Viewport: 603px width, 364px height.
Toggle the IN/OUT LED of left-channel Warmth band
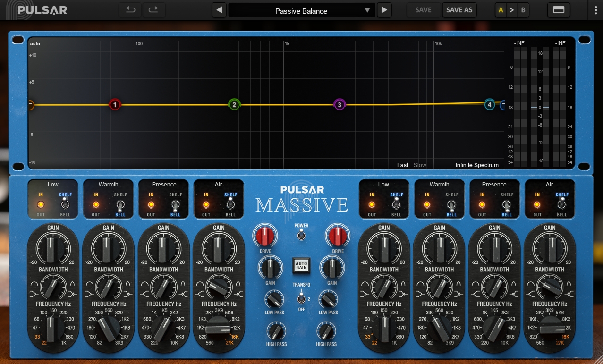tap(96, 204)
